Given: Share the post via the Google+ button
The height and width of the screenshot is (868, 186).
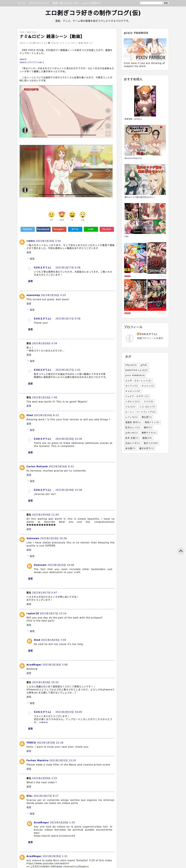Looking at the screenshot, I should (59, 229).
